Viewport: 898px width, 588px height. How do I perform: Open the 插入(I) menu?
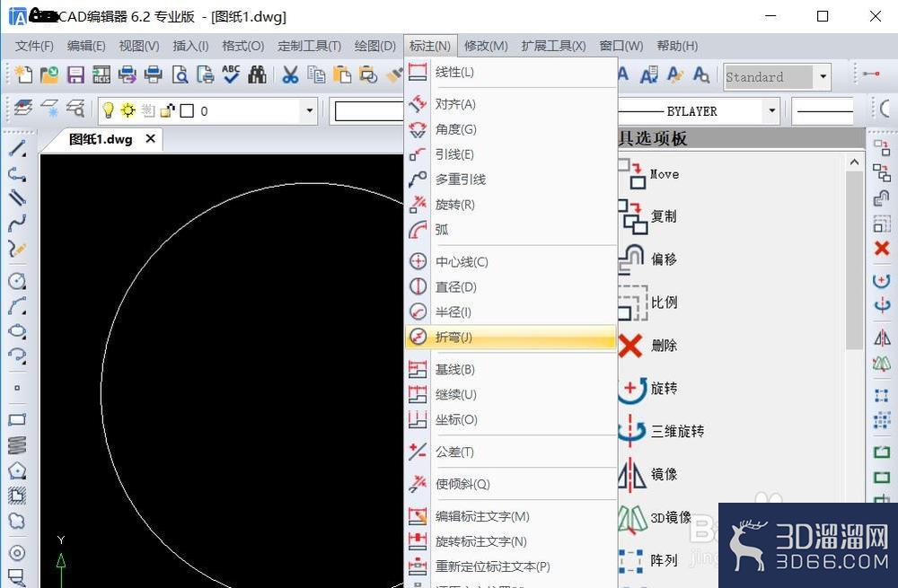point(190,46)
